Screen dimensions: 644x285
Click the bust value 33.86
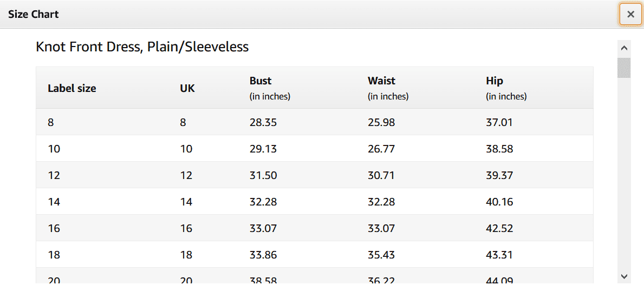pyautogui.click(x=263, y=255)
